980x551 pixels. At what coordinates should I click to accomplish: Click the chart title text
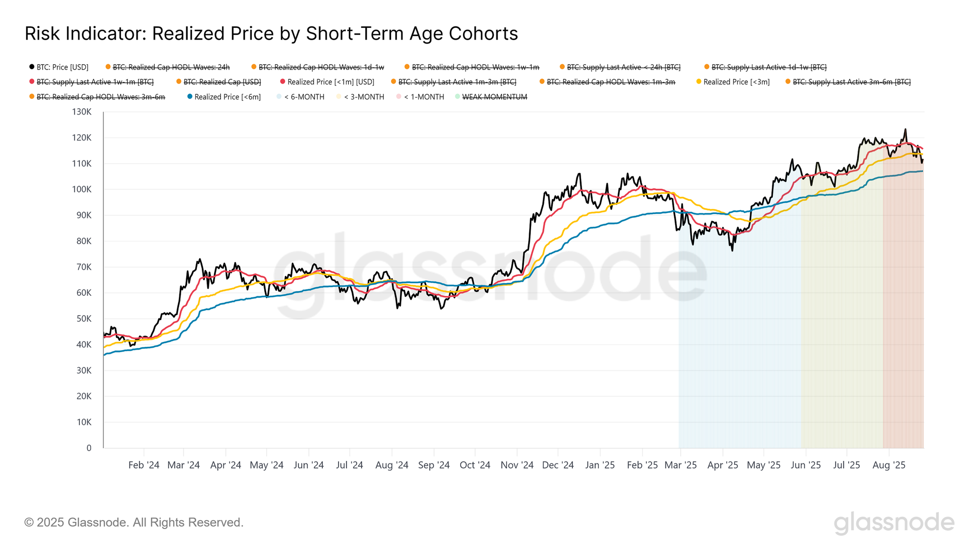271,33
